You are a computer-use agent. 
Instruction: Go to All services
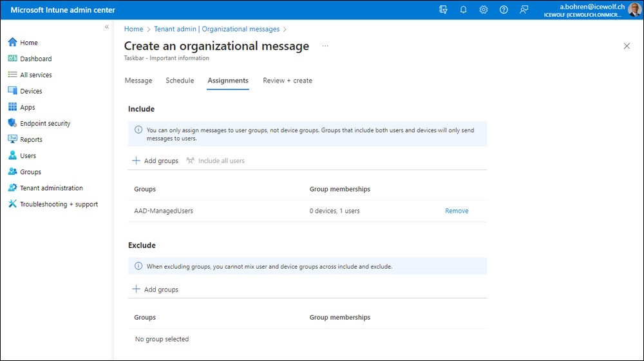[35, 75]
